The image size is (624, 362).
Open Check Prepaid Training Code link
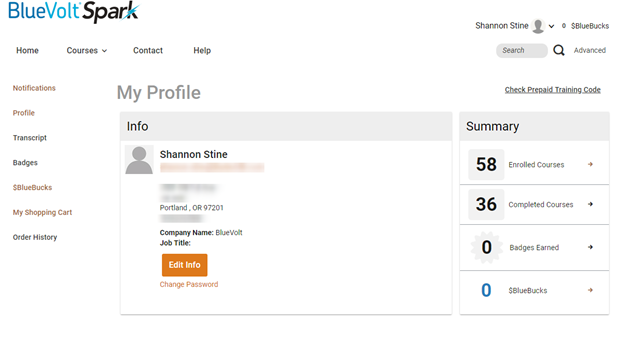552,90
